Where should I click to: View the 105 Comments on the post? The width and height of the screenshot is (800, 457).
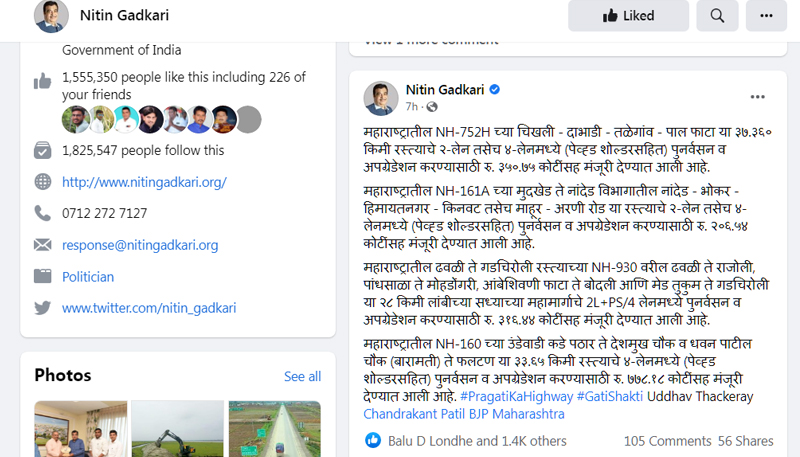click(667, 441)
